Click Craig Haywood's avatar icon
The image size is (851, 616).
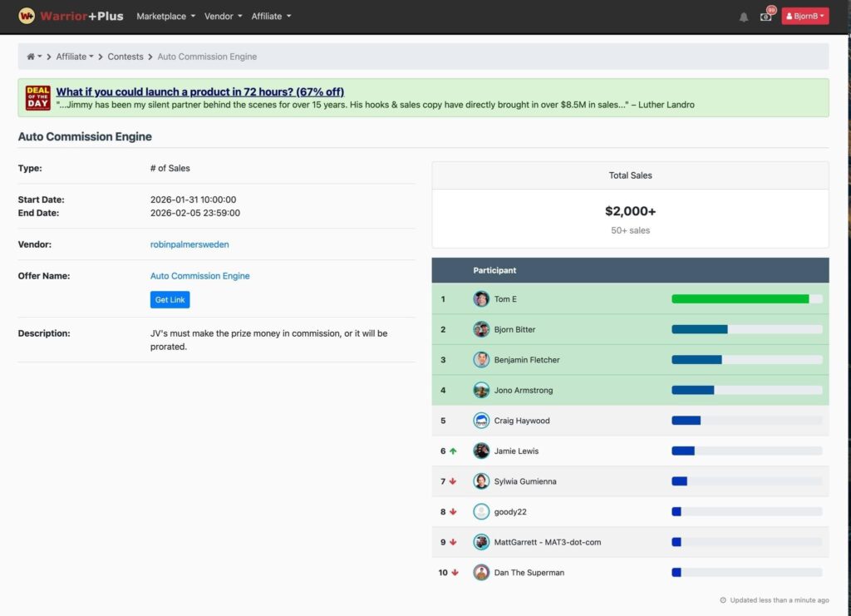click(x=481, y=421)
